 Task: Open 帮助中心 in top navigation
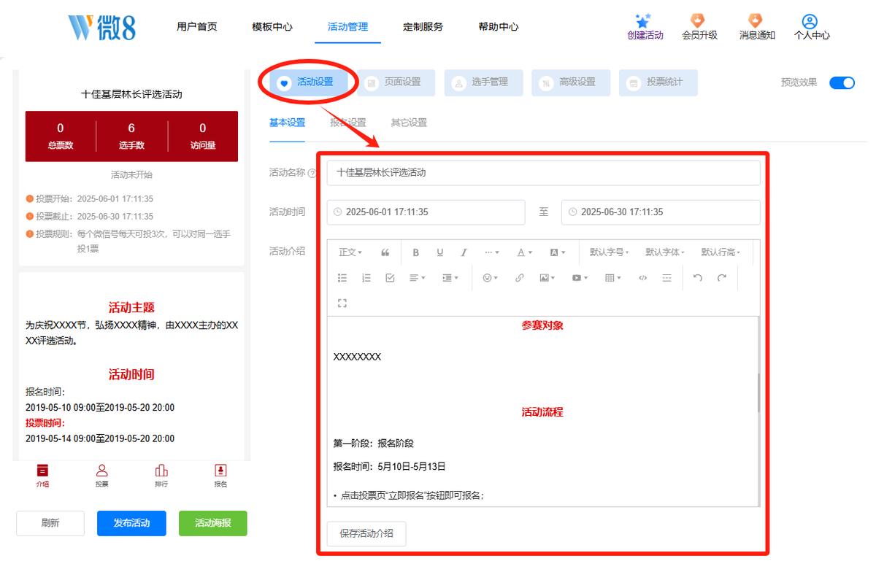point(499,27)
